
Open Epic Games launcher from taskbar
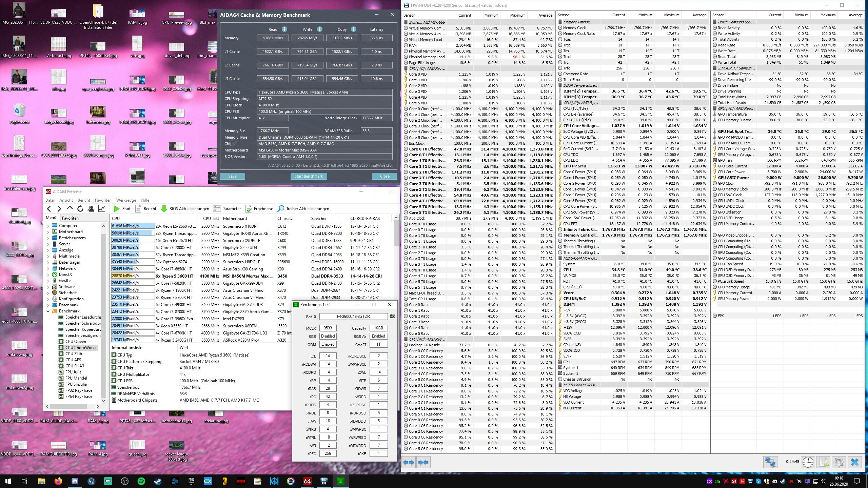(191, 481)
